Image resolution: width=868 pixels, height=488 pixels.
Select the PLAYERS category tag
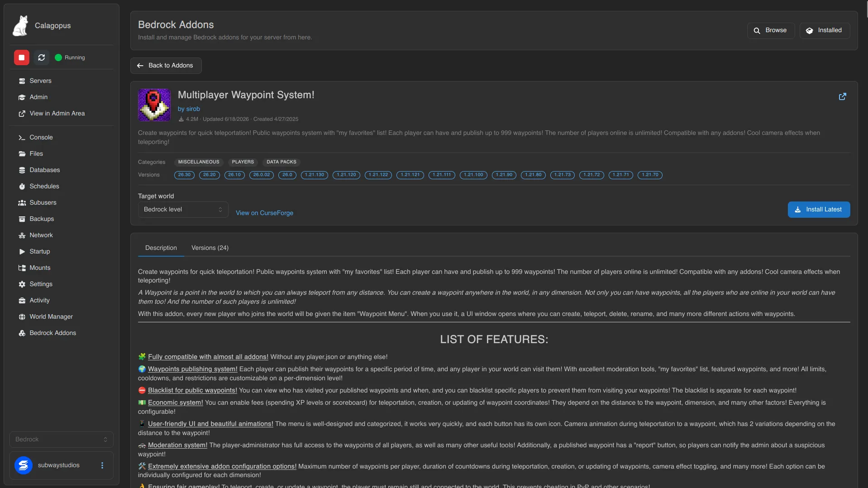pos(243,162)
